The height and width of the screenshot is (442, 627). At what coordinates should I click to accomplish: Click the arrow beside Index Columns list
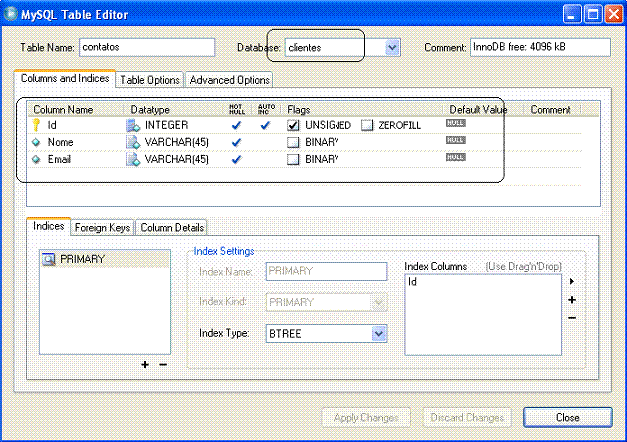[x=572, y=281]
